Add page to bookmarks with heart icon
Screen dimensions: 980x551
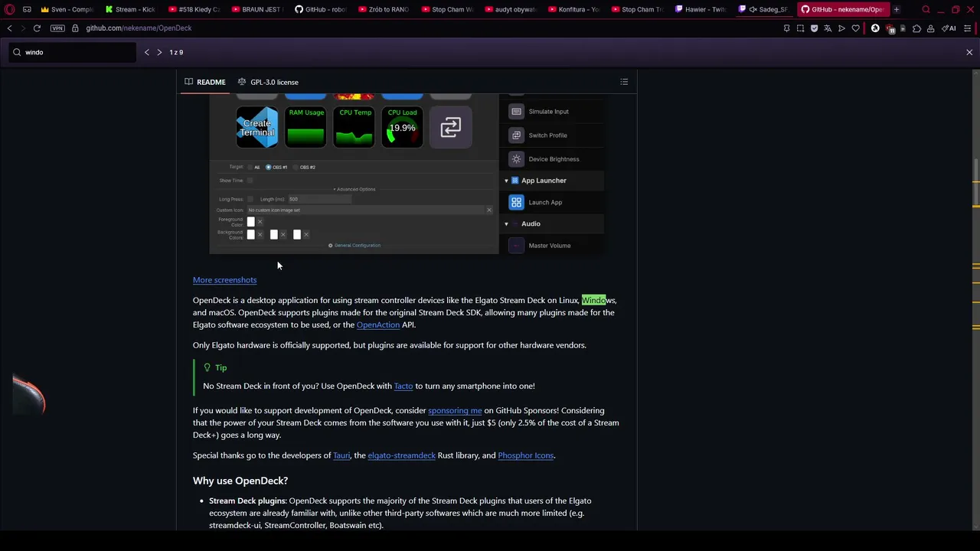pos(855,28)
